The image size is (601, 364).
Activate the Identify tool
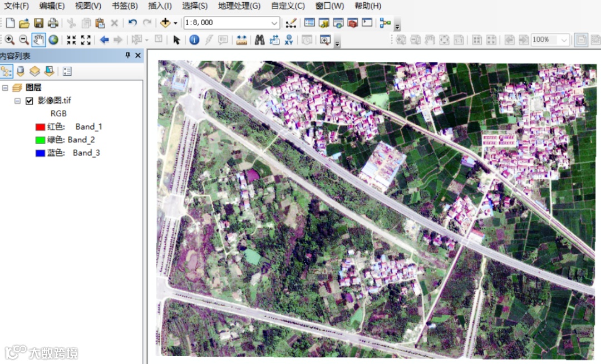[194, 40]
